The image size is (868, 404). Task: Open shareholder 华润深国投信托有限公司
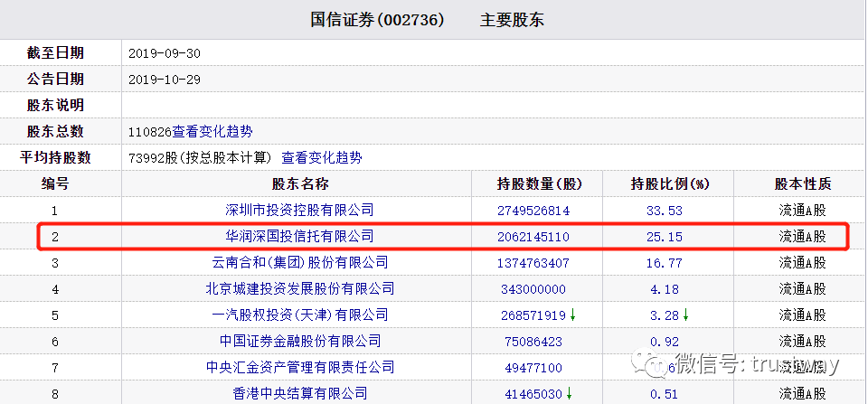pos(299,236)
